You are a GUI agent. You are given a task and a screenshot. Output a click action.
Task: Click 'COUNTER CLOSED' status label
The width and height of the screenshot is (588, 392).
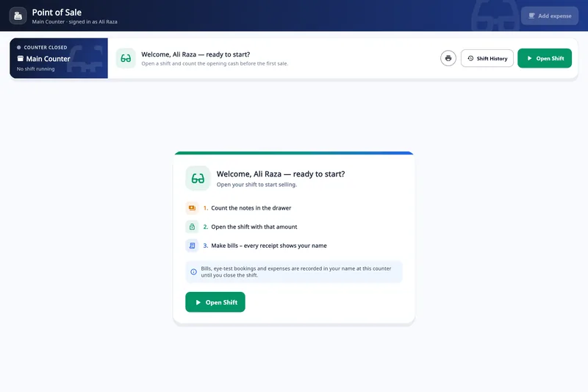[46, 47]
